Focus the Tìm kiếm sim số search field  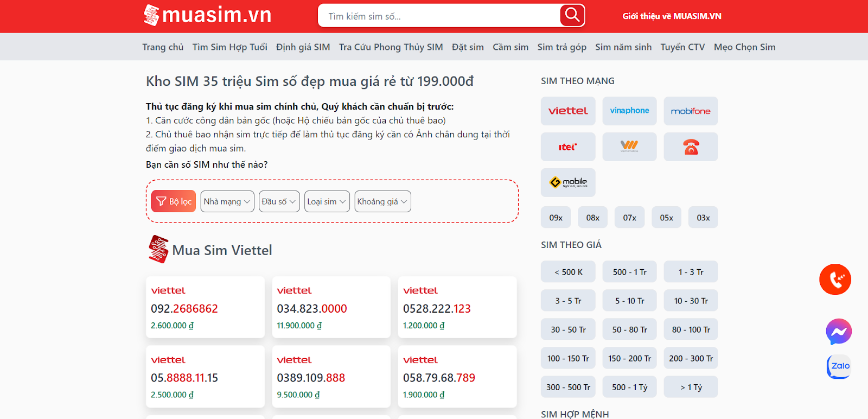coord(439,16)
